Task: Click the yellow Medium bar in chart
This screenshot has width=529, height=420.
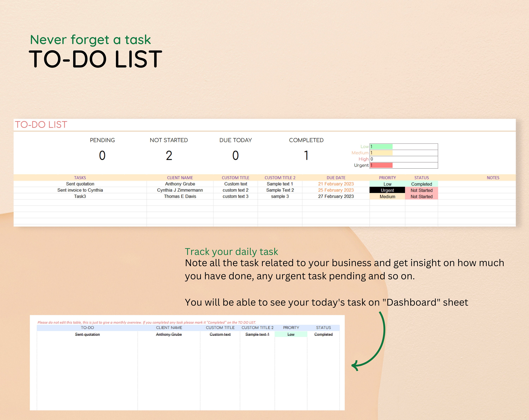Action: pos(381,153)
